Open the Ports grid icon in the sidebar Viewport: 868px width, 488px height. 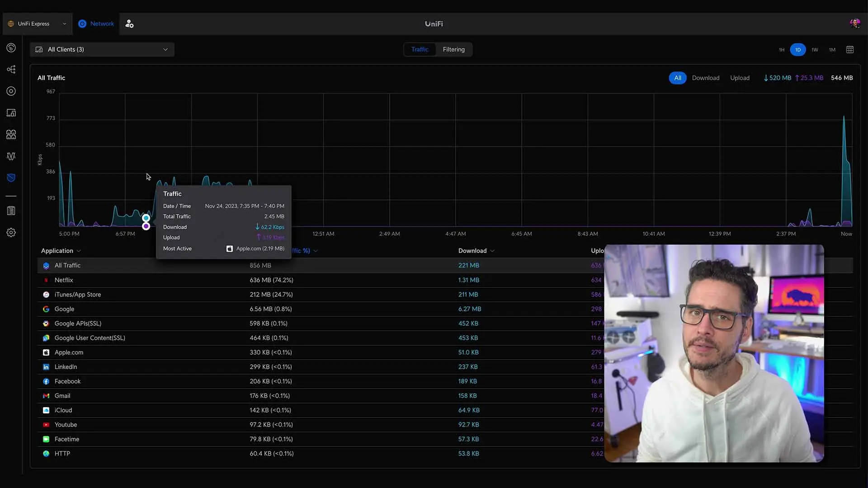[11, 135]
